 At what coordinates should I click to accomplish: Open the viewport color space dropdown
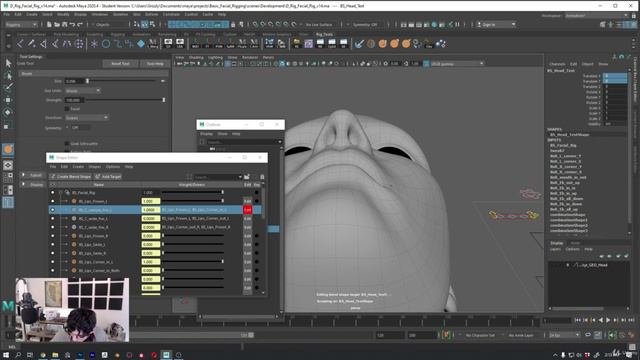(x=457, y=64)
